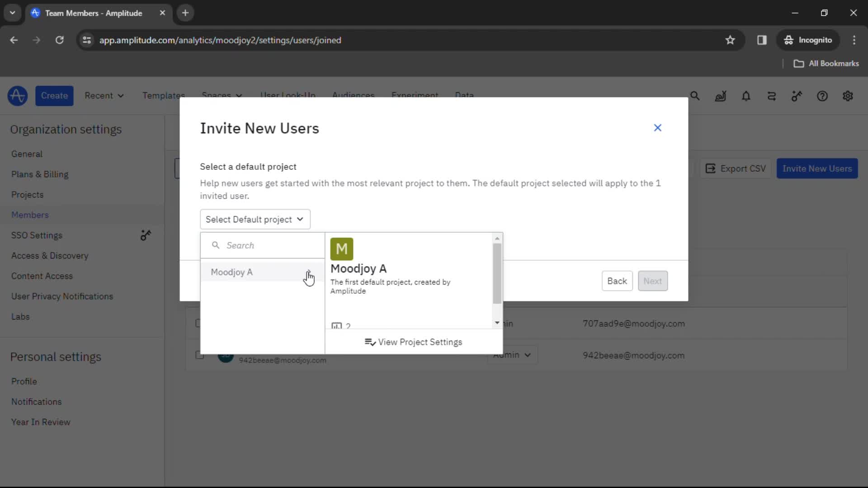Open Admin role dropdown for 942beeae user

(512, 355)
